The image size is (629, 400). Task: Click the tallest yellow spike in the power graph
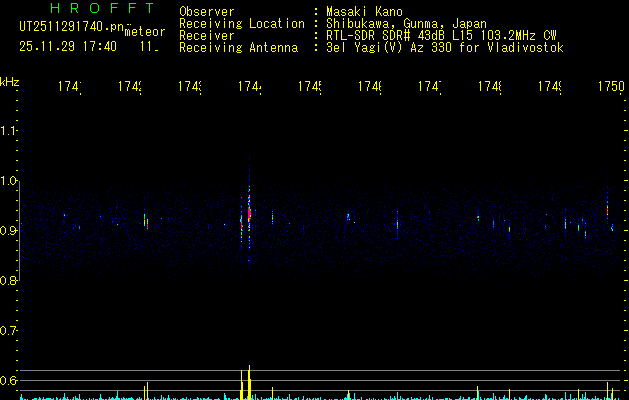pyautogui.click(x=249, y=381)
